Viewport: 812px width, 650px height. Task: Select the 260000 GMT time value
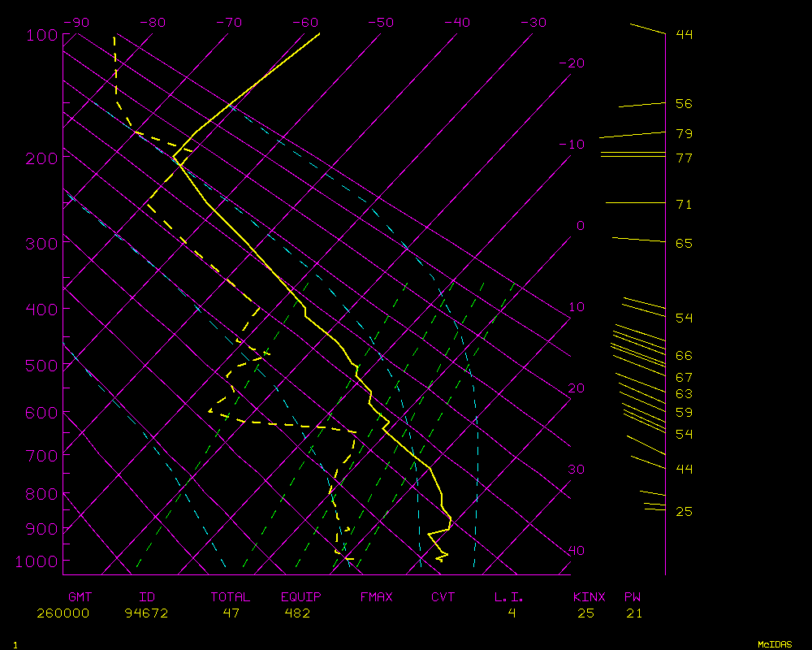(63, 613)
